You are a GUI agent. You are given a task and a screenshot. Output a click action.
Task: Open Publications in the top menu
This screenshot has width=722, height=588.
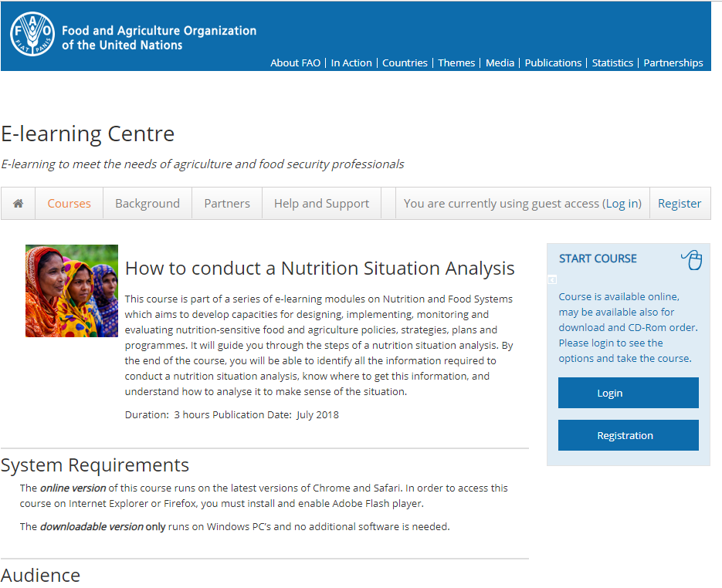tap(553, 63)
